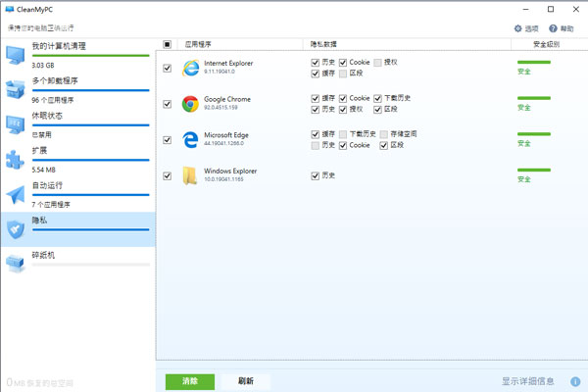
Task: Open options via the gear icon
Action: [x=517, y=28]
